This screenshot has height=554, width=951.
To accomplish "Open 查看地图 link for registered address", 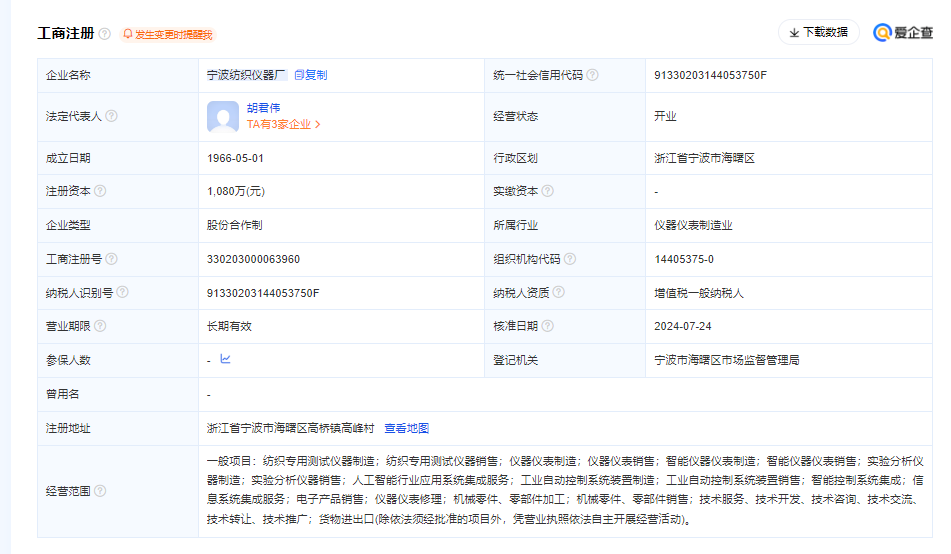I will click(406, 428).
